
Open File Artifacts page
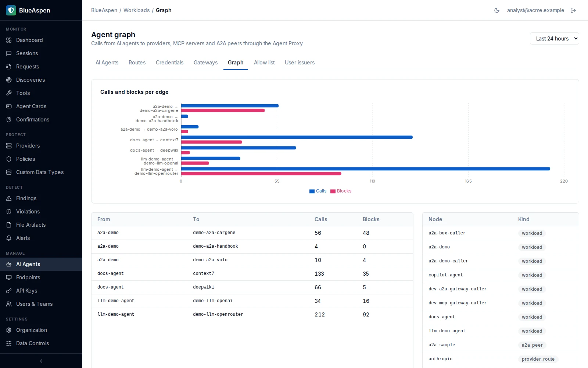click(41, 225)
